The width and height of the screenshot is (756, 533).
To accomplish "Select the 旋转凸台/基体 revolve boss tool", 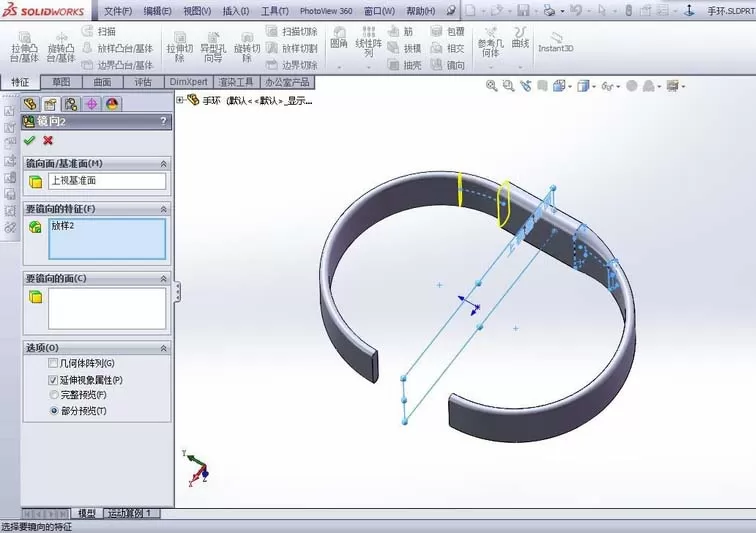I will pyautogui.click(x=61, y=47).
